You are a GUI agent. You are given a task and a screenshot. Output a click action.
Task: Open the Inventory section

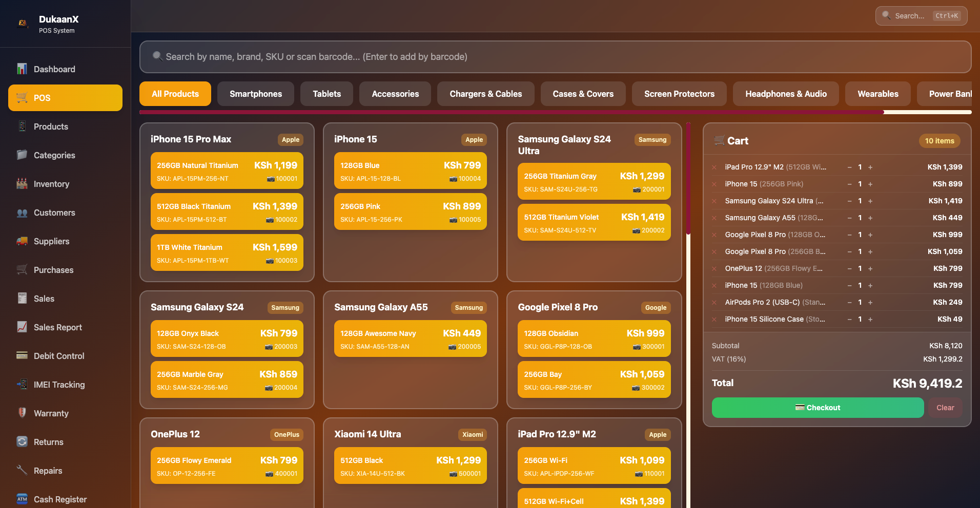[22, 184]
